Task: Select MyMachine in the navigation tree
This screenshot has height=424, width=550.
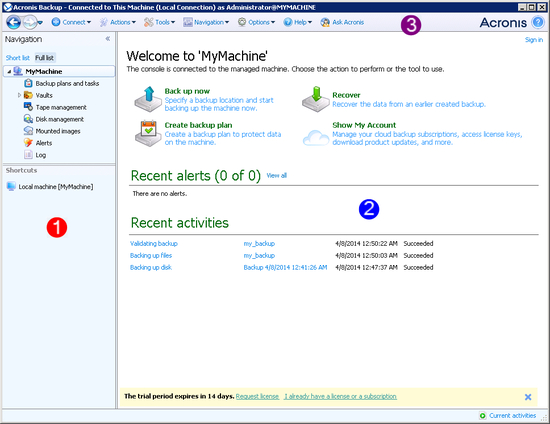Action: [x=43, y=72]
